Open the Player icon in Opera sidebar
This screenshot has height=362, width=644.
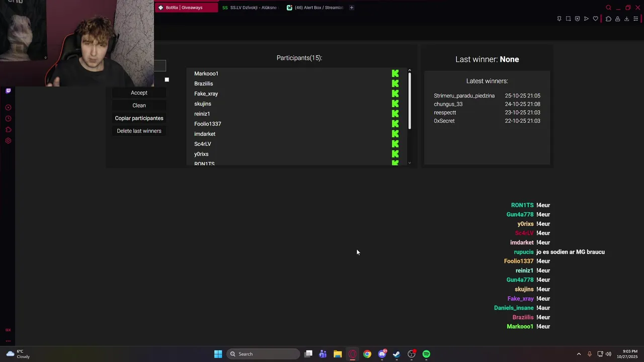tap(8, 108)
